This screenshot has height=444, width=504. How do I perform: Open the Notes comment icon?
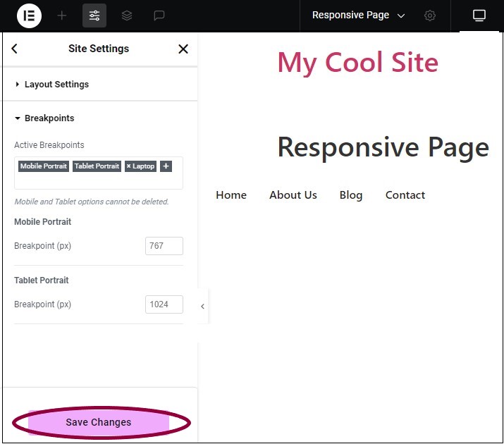pyautogui.click(x=159, y=16)
